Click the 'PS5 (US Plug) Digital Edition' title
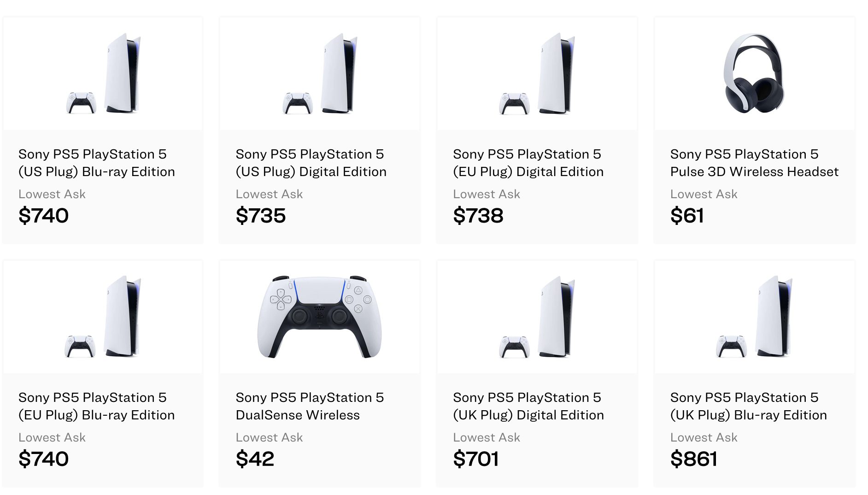 point(311,163)
